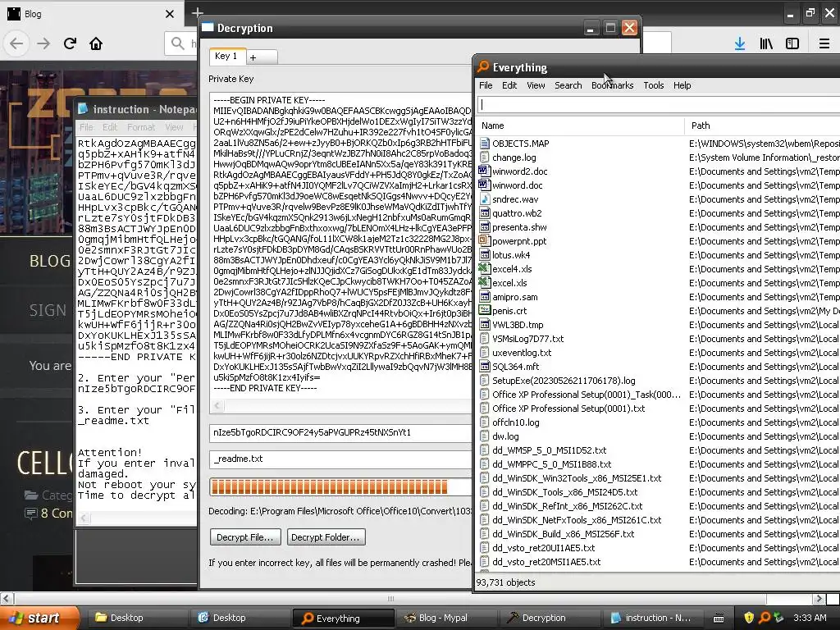Click BLOG link on the web page
This screenshot has height=630, width=840.
[x=50, y=261]
